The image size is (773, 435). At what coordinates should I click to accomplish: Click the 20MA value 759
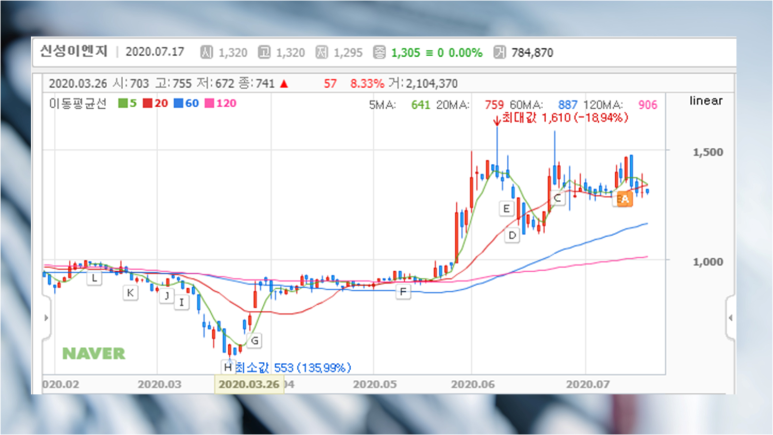tap(494, 105)
